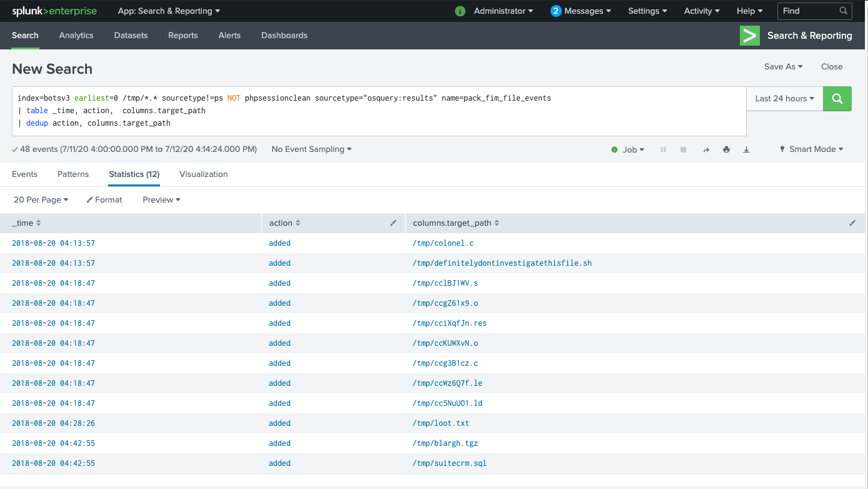Export results with download icon
Viewport: 868px width, 489px height.
click(x=746, y=150)
